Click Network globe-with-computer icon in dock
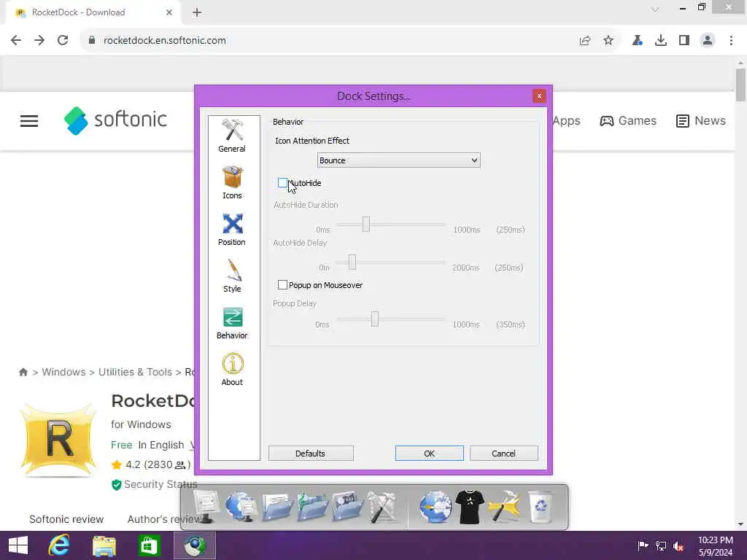Image resolution: width=747 pixels, height=560 pixels. point(241,507)
